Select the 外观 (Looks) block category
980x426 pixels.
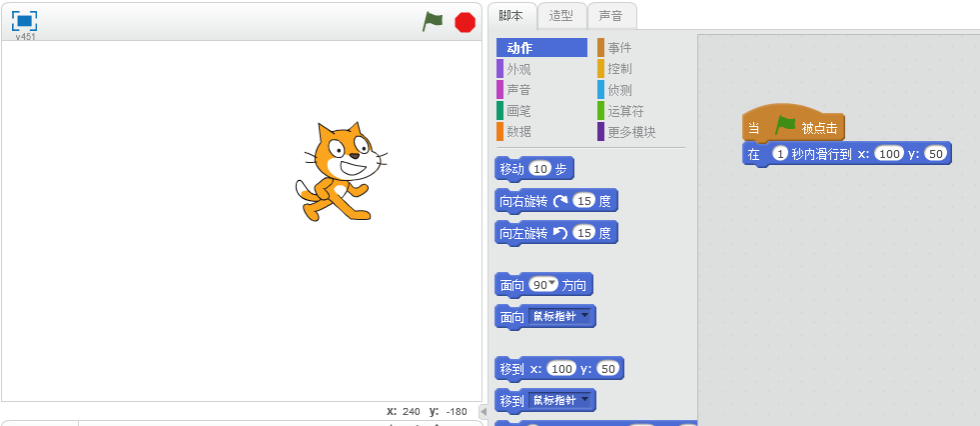[x=518, y=69]
